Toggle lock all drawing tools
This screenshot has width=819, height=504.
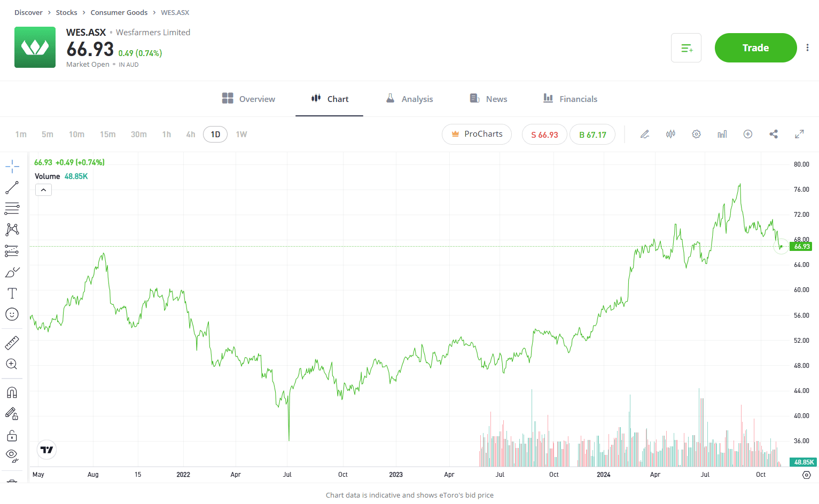pyautogui.click(x=12, y=436)
